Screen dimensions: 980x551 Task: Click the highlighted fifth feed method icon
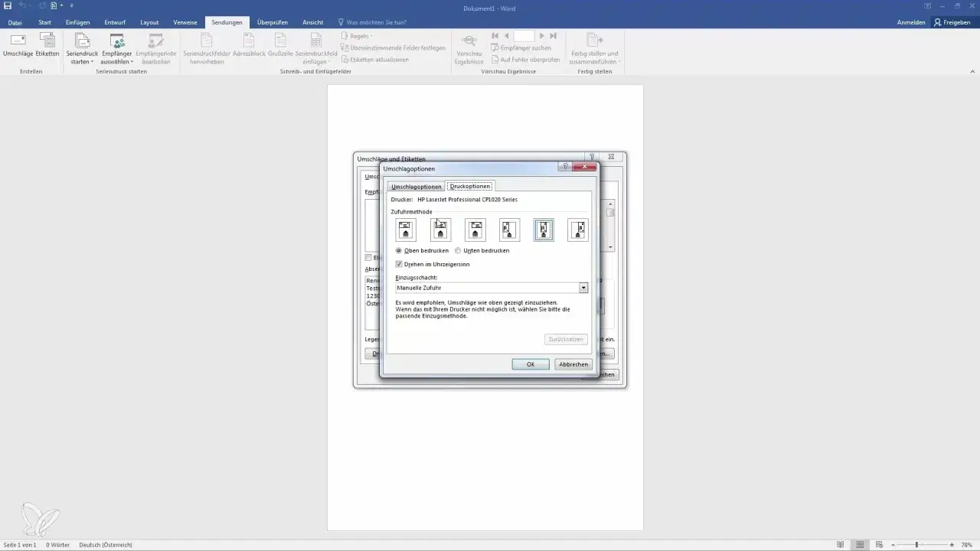(544, 230)
